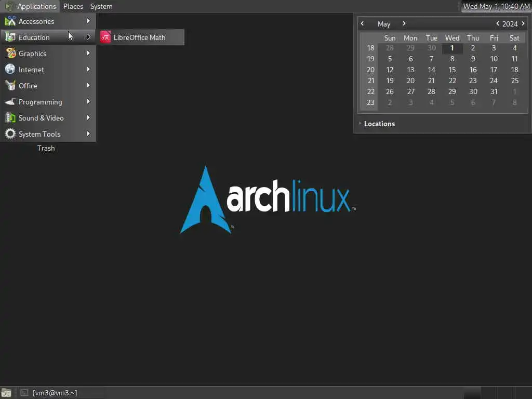Image resolution: width=532 pixels, height=399 pixels.
Task: Click the Sound & Video icon
Action: pos(10,118)
